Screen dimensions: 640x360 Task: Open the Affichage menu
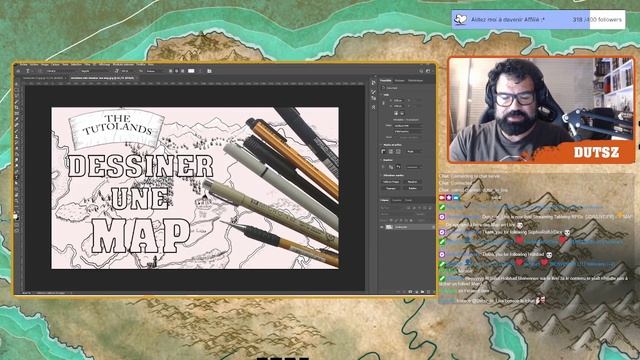104,64
